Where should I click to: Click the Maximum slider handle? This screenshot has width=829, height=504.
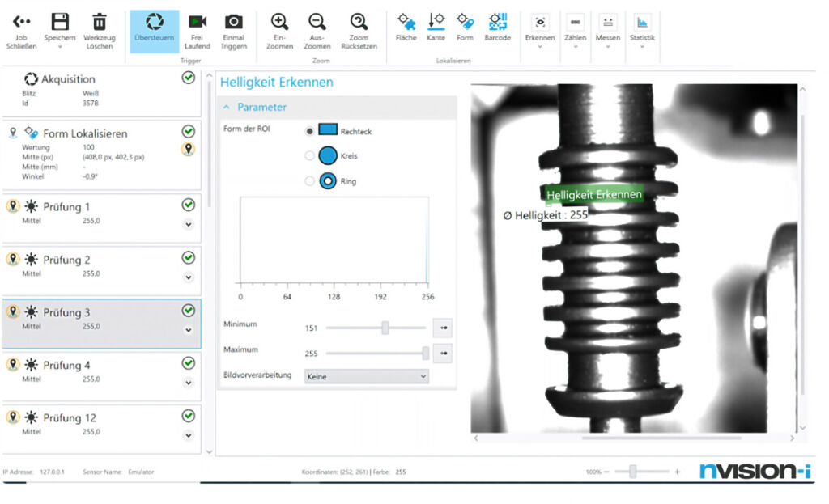click(x=426, y=354)
